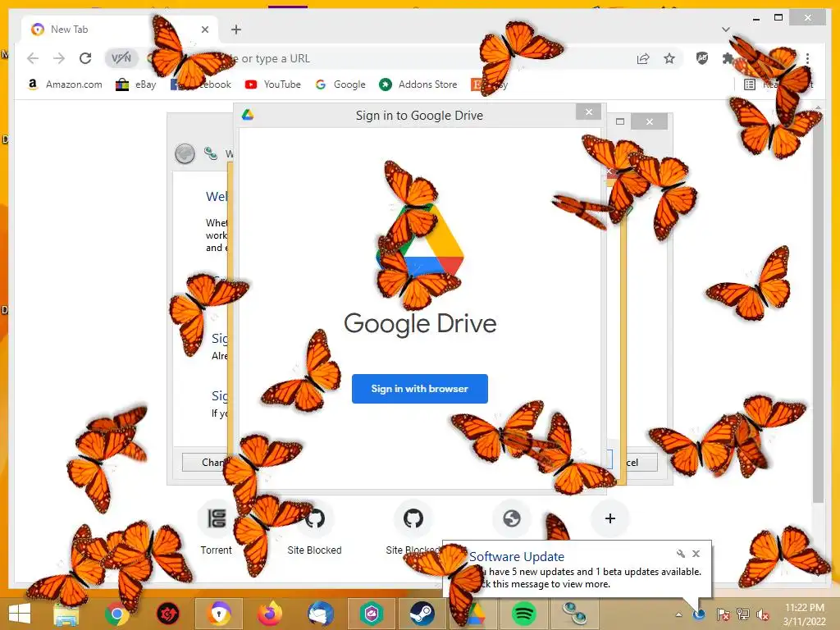Add a new shortcut with the plus tile
This screenshot has height=630, width=840.
click(609, 518)
